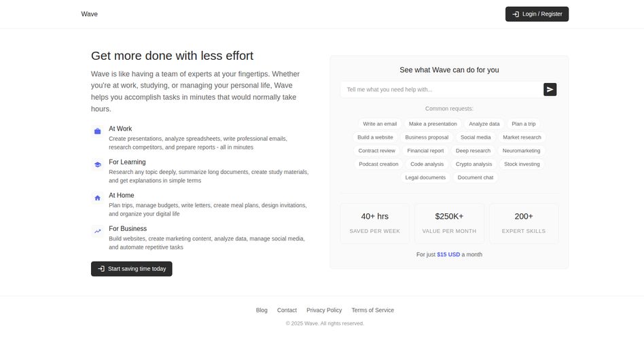This screenshot has height=337, width=644.
Task: Click the send arrow icon button
Action: pos(550,90)
